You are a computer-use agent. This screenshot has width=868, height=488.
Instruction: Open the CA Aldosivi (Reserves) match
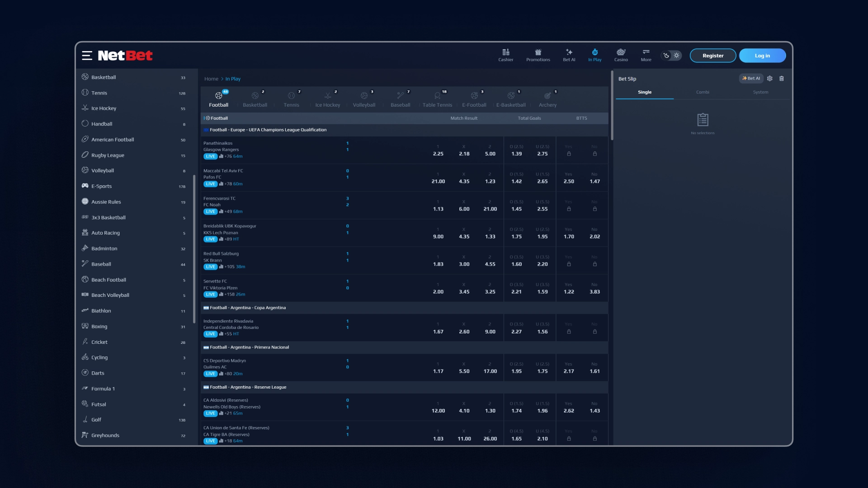point(232,404)
